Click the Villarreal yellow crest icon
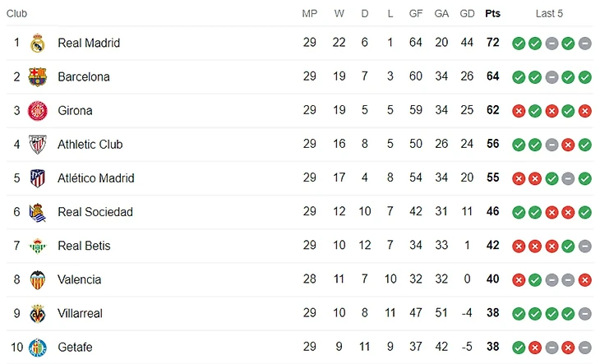 [38, 314]
